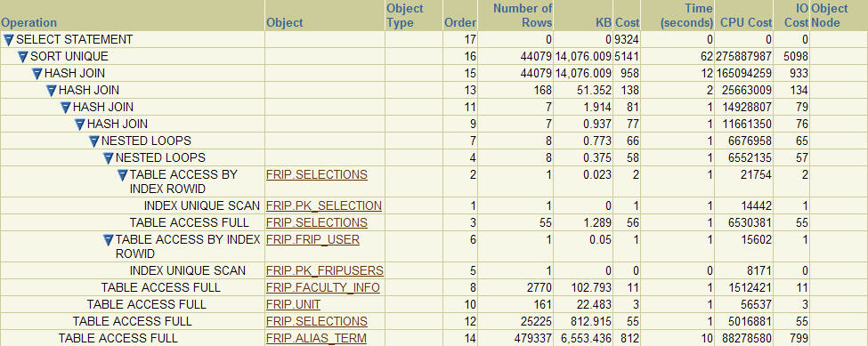Image resolution: width=868 pixels, height=346 pixels.
Task: Collapse the SELECT STATEMENT node
Action: [x=8, y=40]
